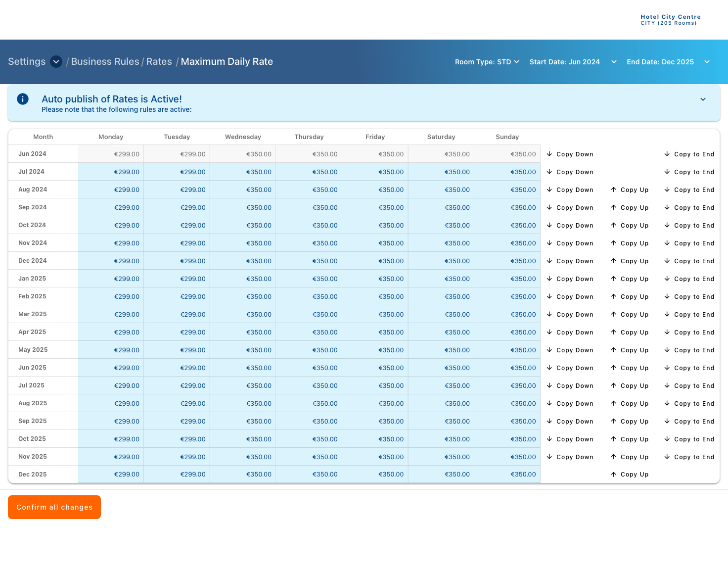The width and height of the screenshot is (728, 570).
Task: Expand the Auto publish of Rates banner
Action: (703, 99)
